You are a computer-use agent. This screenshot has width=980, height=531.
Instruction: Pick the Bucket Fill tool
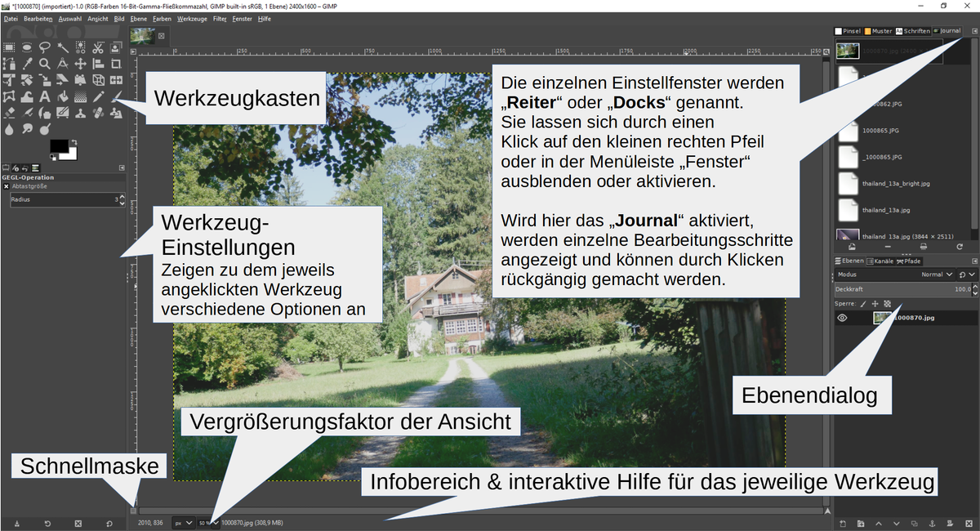click(x=62, y=96)
